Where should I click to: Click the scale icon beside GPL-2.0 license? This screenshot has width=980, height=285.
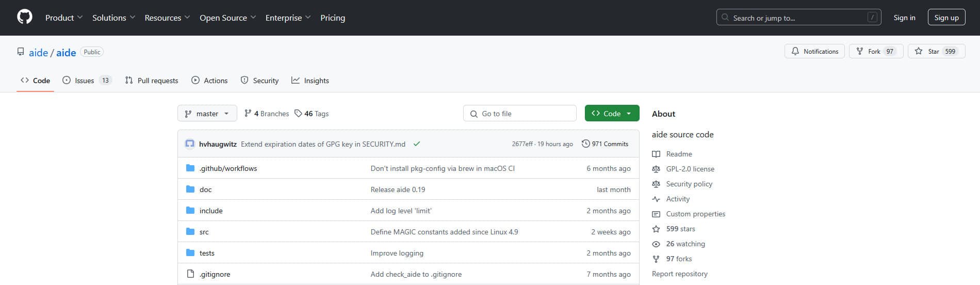click(x=656, y=169)
